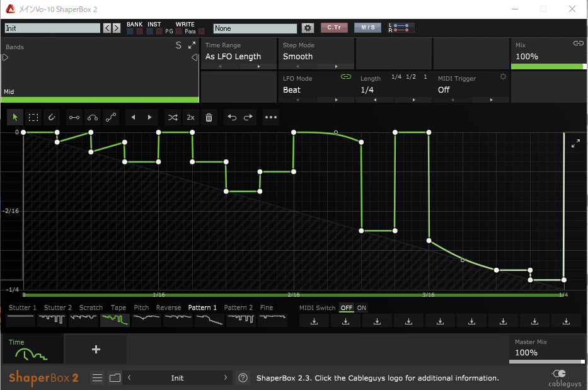Image resolution: width=588 pixels, height=390 pixels.
Task: Solo the band with the S icon
Action: [178, 45]
